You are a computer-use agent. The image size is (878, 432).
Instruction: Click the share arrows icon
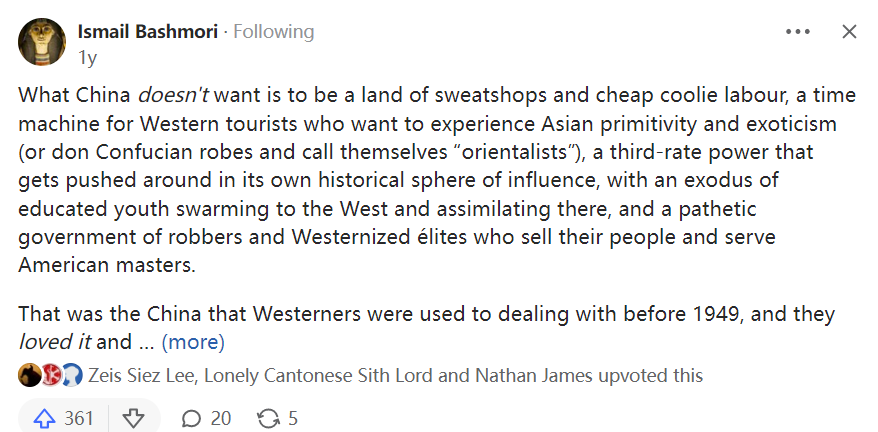268,418
